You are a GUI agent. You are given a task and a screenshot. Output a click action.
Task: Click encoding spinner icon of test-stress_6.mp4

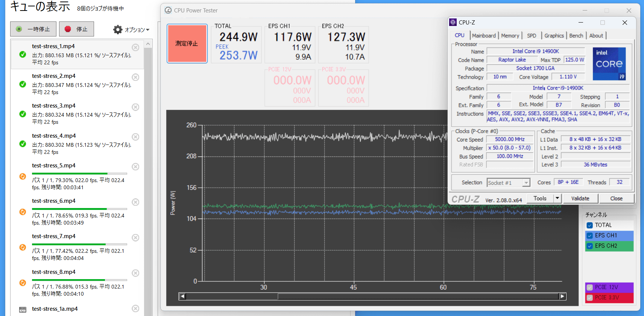coord(23,212)
